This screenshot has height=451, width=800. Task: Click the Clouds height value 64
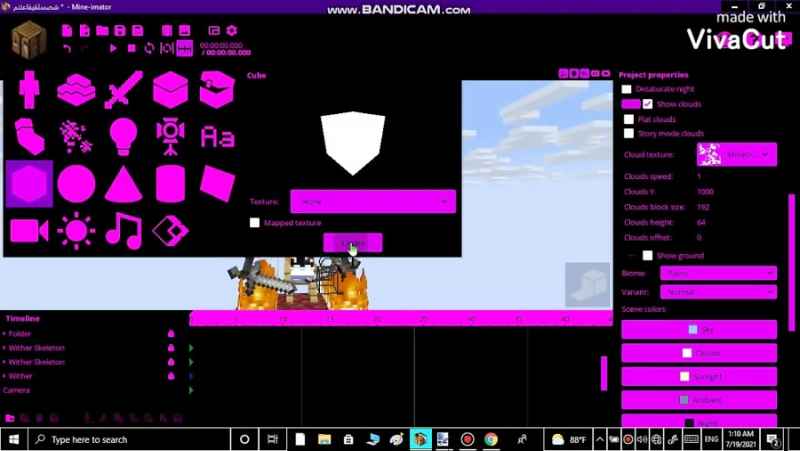[x=701, y=222]
